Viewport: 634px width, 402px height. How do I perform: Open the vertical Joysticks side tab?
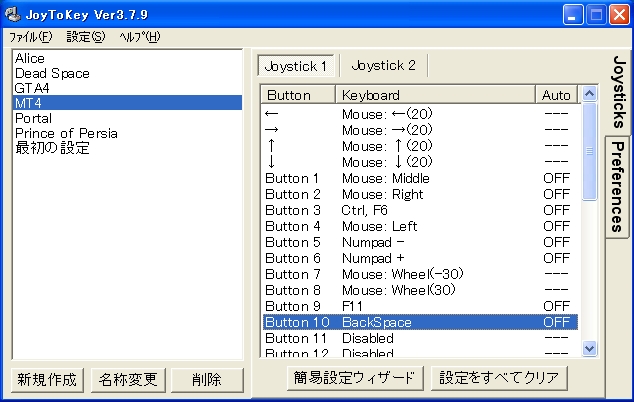pos(619,91)
